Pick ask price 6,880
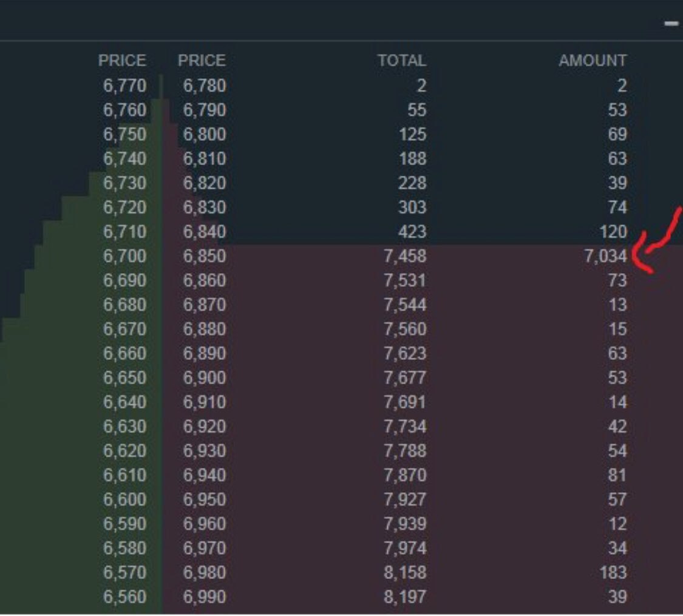The height and width of the screenshot is (616, 683). pos(205,330)
